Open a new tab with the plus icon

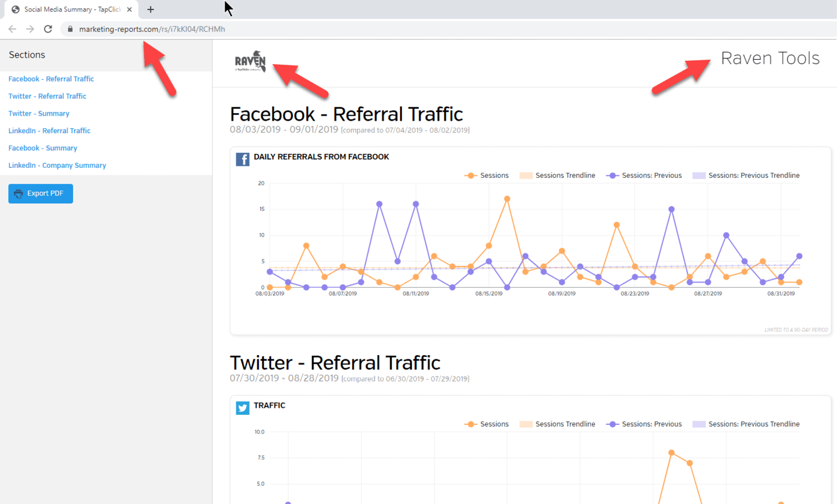click(150, 9)
